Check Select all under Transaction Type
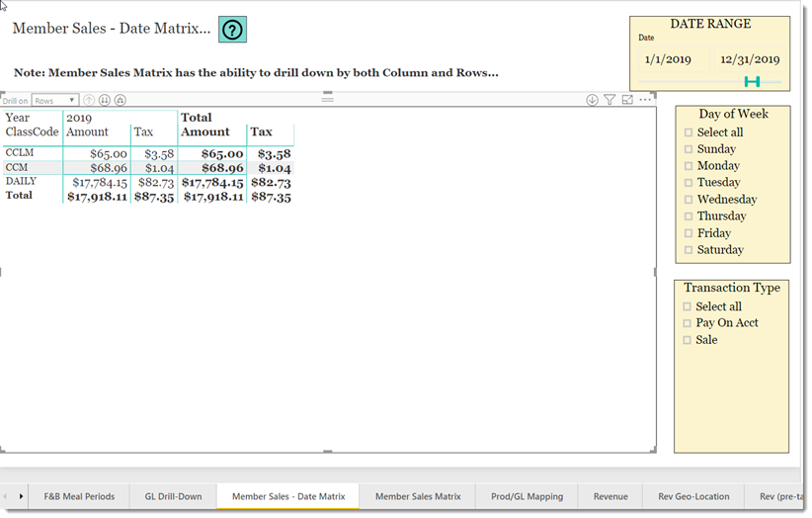Screen dimensions: 812x518 pos(687,306)
